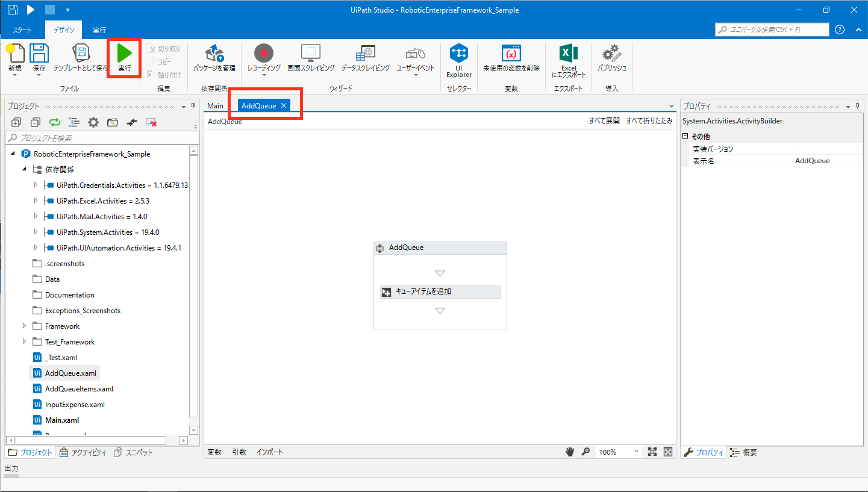Open the 変数 variables panel
The height and width of the screenshot is (492, 868).
(214, 452)
